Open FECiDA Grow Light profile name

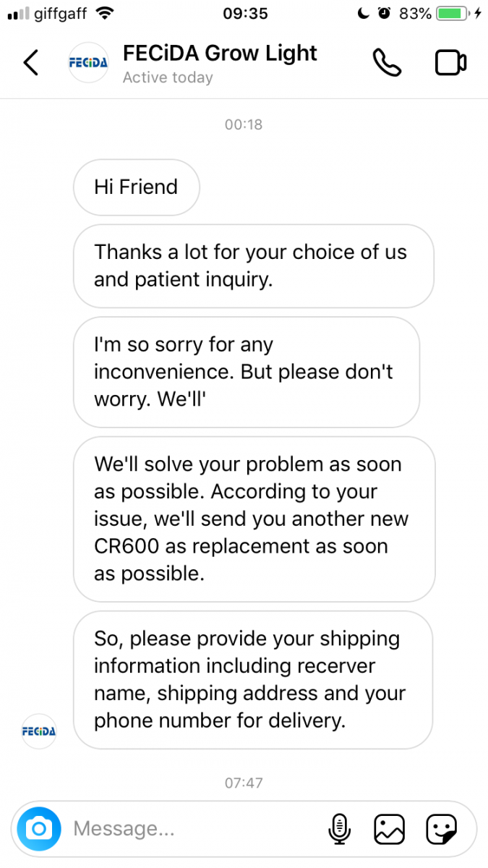(x=220, y=54)
